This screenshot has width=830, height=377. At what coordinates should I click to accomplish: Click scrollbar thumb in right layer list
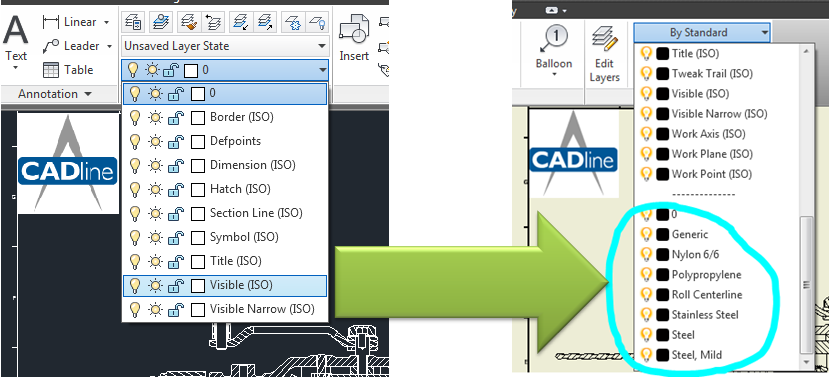click(807, 284)
